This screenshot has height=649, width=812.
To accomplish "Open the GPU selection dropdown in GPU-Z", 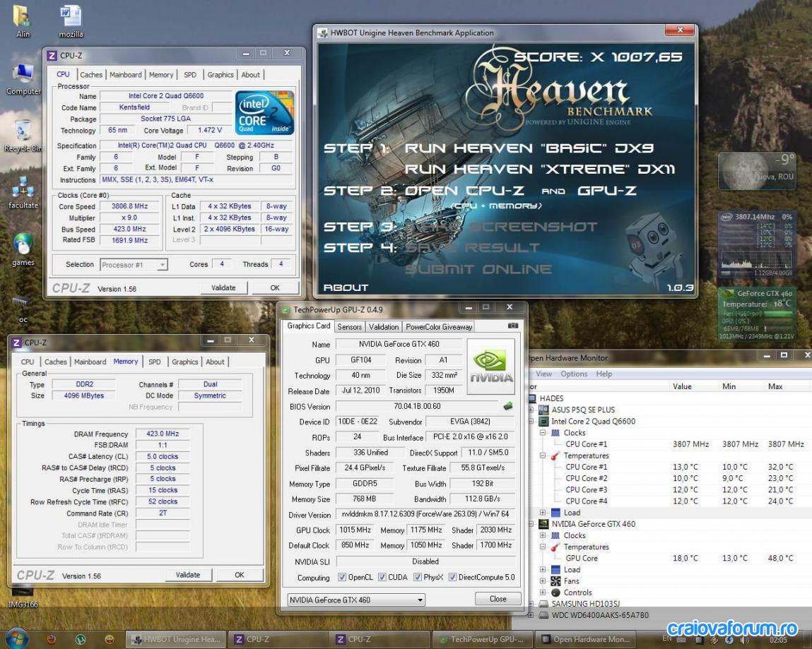I will pyautogui.click(x=356, y=600).
